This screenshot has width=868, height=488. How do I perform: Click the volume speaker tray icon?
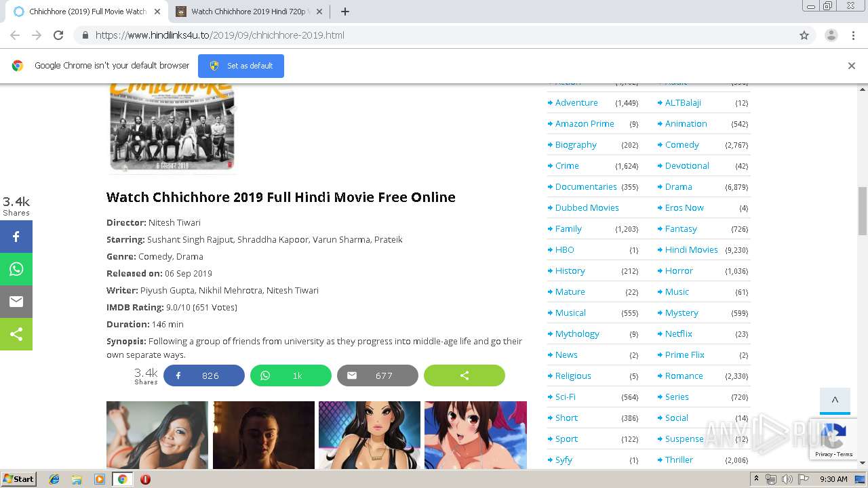(x=787, y=479)
